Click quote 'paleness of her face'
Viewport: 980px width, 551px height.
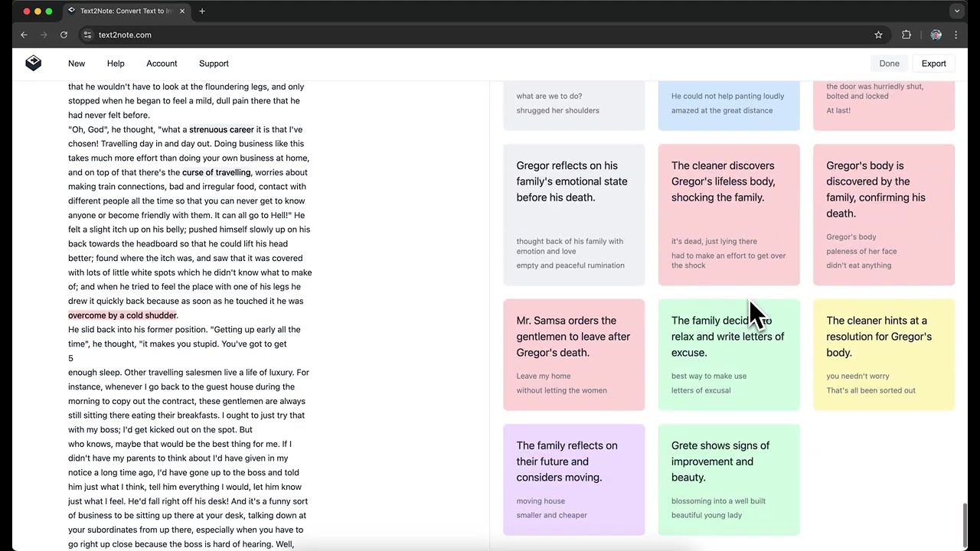click(x=861, y=251)
